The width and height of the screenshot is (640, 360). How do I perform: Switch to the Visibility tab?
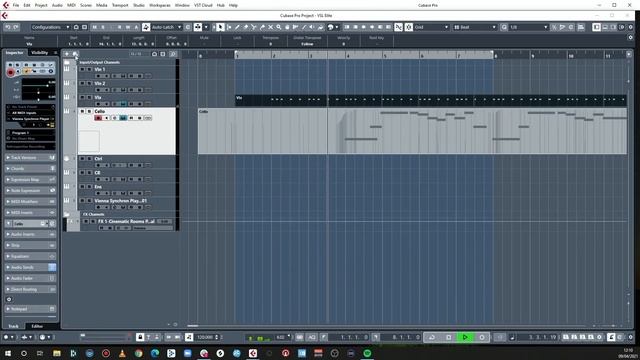tap(40, 53)
